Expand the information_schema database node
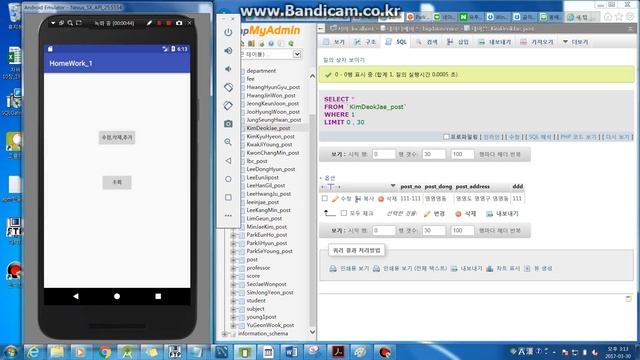Viewport: 640px width, 360px height. point(224,334)
